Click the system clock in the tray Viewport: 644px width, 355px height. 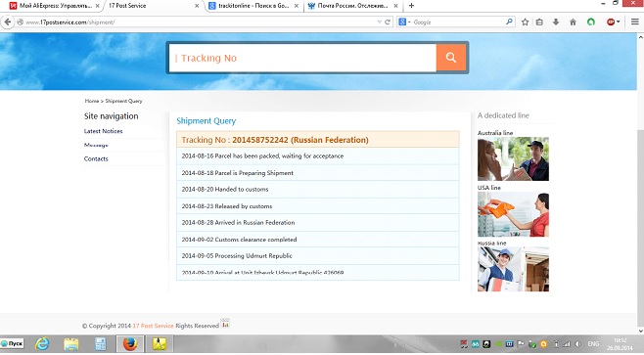[x=620, y=344]
